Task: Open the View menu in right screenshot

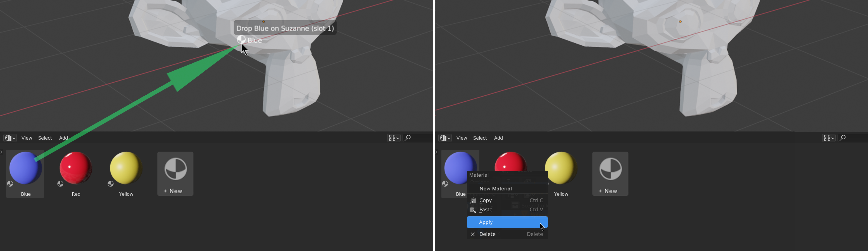Action: pos(462,138)
